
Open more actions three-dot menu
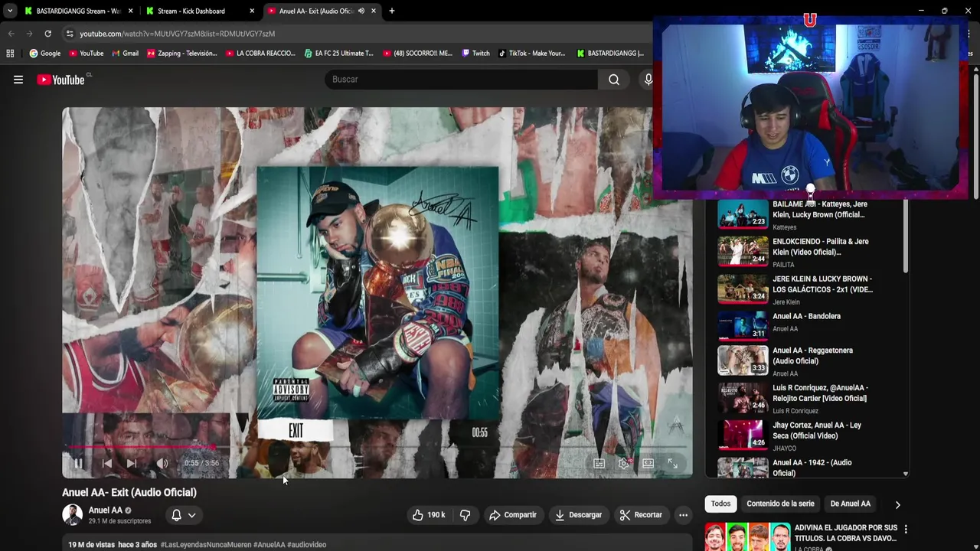683,515
